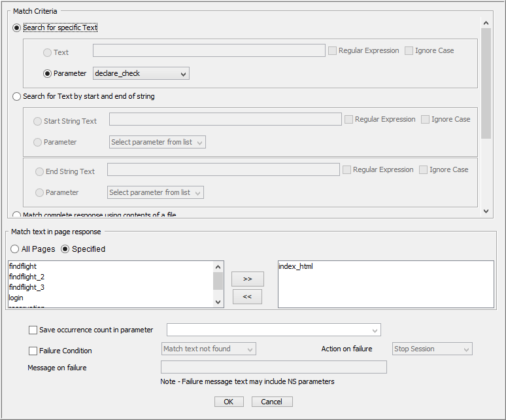Select 'Search for Text by start and end' option

coord(18,96)
